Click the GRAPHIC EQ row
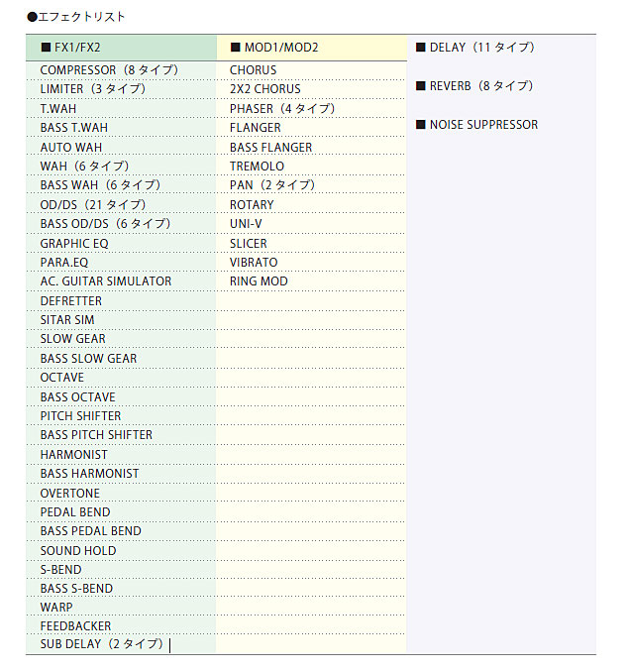The height and width of the screenshot is (672, 628). pos(74,243)
